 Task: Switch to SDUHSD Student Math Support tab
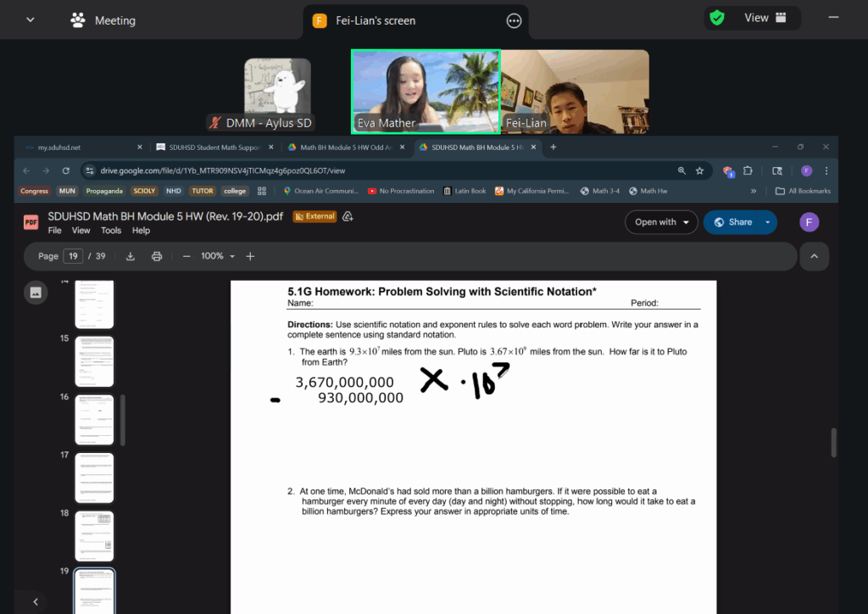click(x=212, y=148)
